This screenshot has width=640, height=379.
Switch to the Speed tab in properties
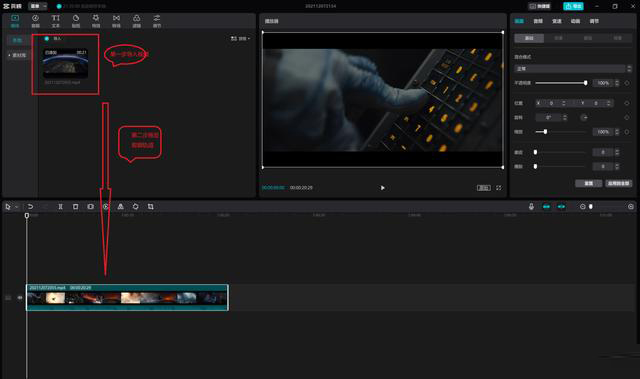pyautogui.click(x=557, y=21)
